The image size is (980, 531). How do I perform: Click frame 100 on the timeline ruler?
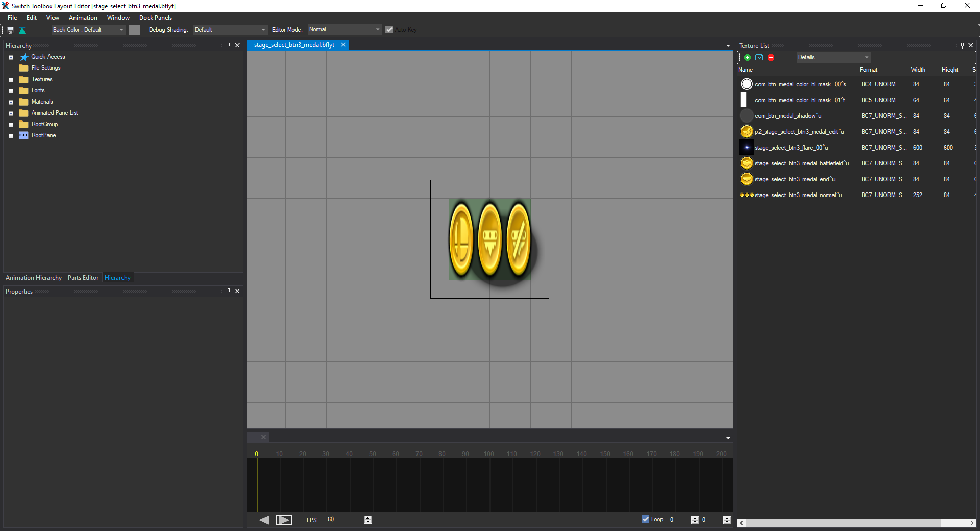click(488, 454)
